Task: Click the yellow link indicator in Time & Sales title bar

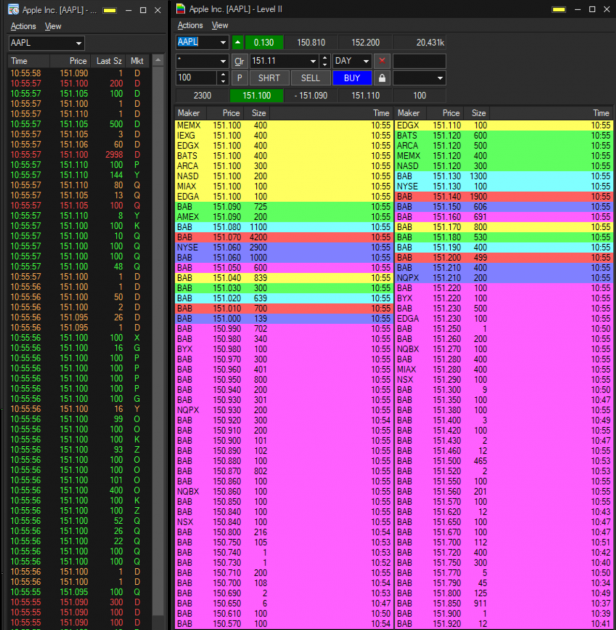Action: click(110, 10)
